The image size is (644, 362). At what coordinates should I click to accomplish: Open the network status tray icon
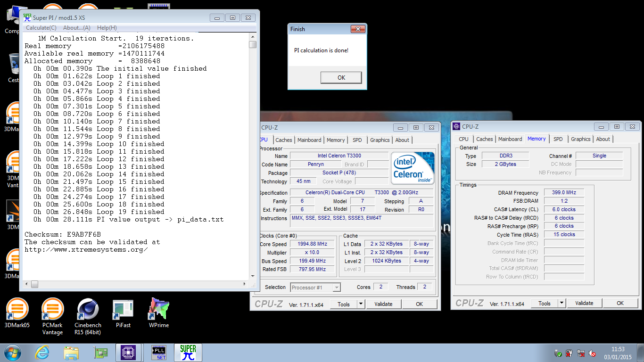(581, 353)
